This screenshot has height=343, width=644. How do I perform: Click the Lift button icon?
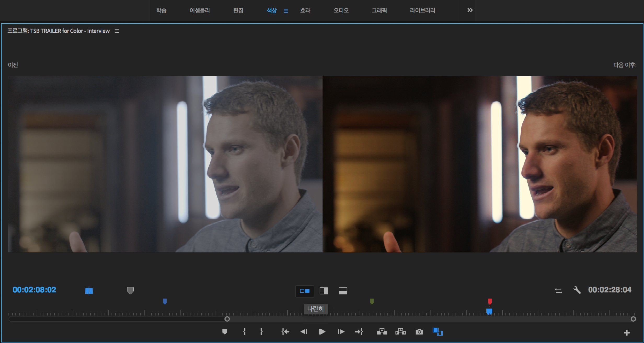[382, 332]
